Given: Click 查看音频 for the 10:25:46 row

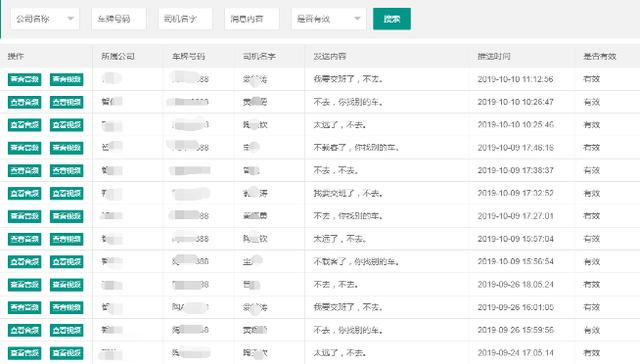Looking at the screenshot, I should click(x=24, y=125).
